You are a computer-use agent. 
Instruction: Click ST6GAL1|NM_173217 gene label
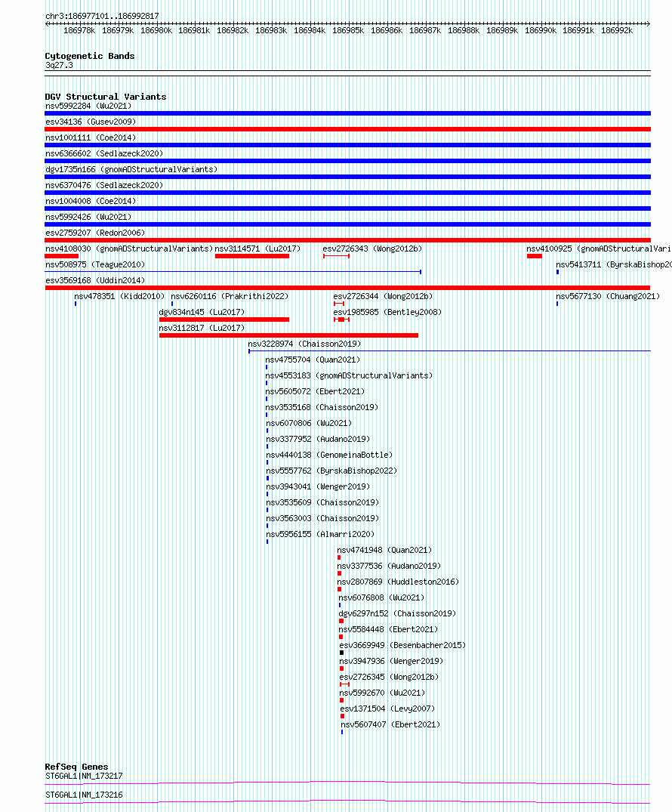coord(84,776)
